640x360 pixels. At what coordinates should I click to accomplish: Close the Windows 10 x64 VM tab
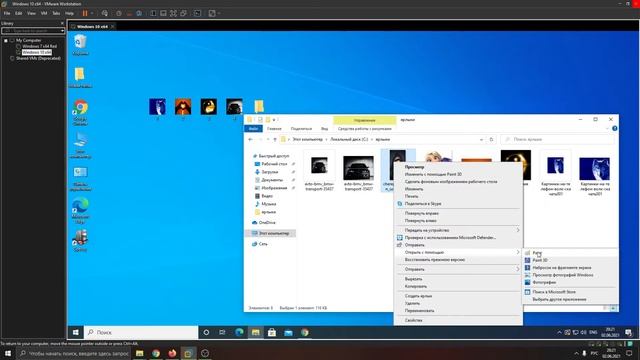click(113, 27)
